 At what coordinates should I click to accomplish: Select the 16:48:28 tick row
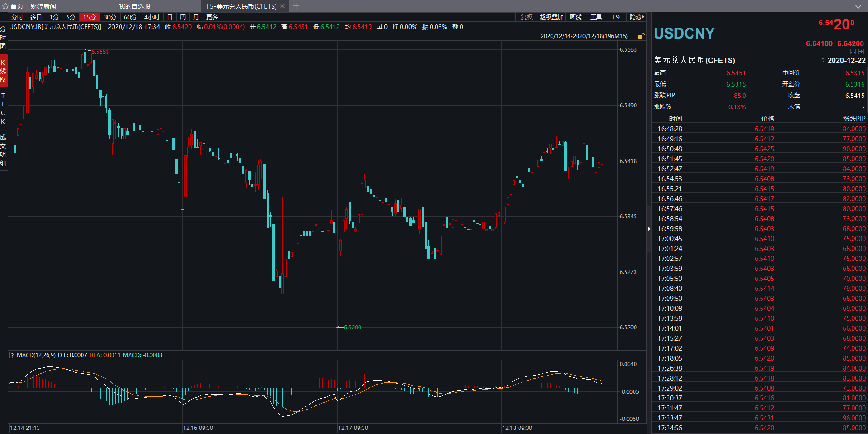click(x=760, y=129)
